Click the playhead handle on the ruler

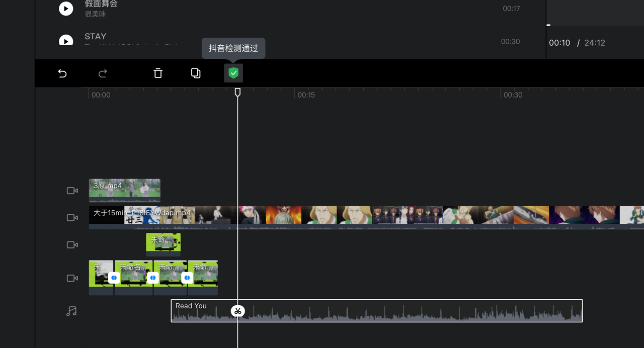237,93
